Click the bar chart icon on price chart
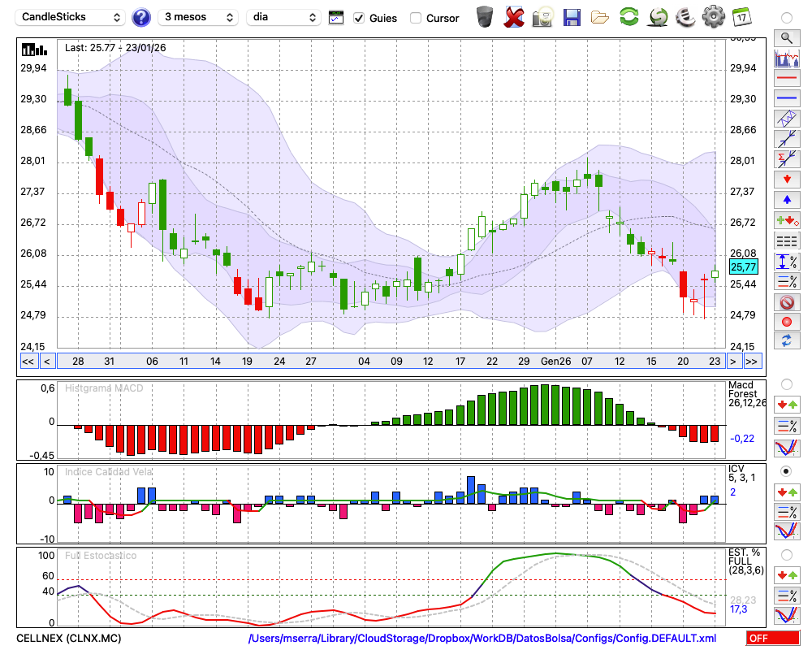Screen dimensions: 812x650 coord(33,49)
